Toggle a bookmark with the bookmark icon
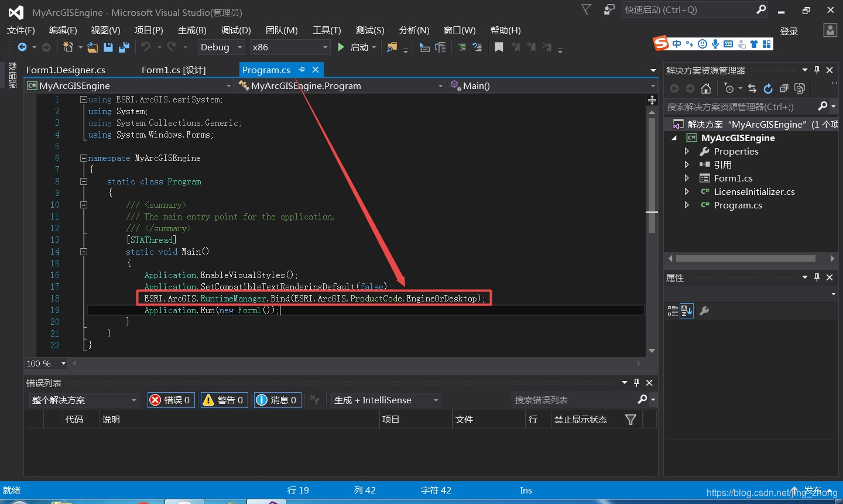 click(499, 47)
